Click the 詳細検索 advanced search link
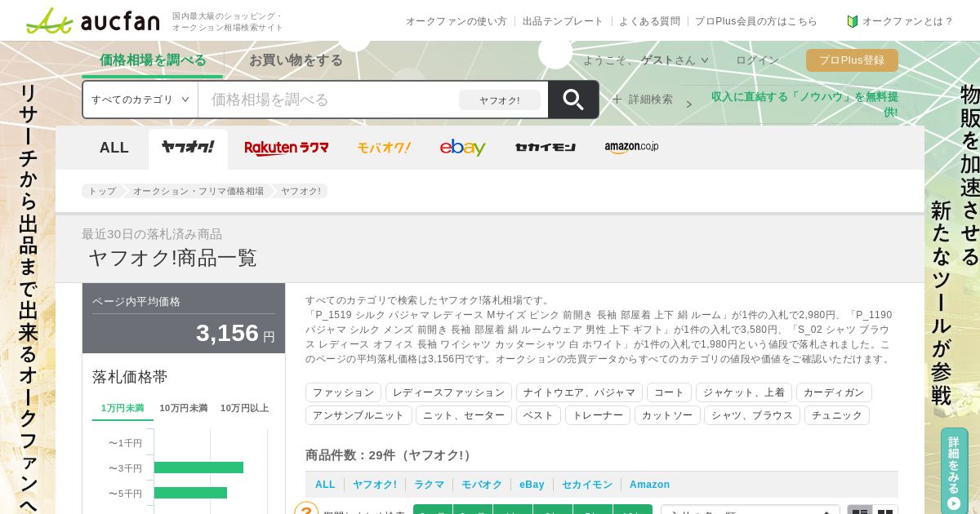 coord(651,99)
